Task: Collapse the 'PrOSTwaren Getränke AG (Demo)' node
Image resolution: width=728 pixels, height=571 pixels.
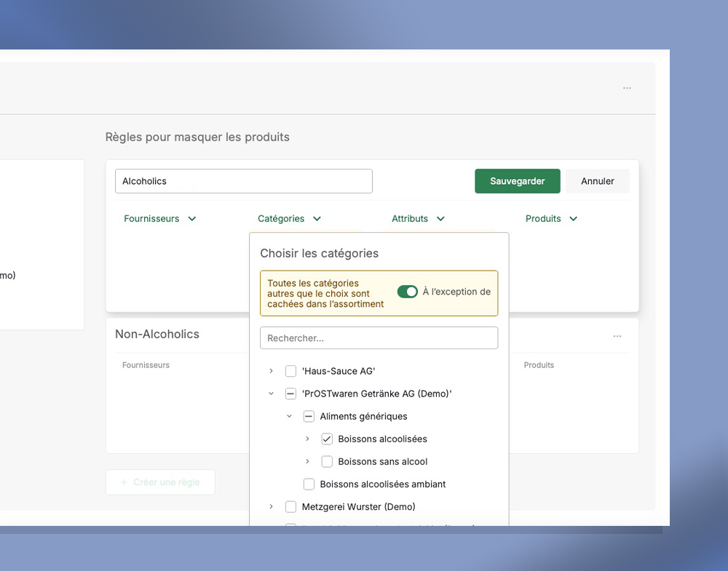Action: pos(271,394)
